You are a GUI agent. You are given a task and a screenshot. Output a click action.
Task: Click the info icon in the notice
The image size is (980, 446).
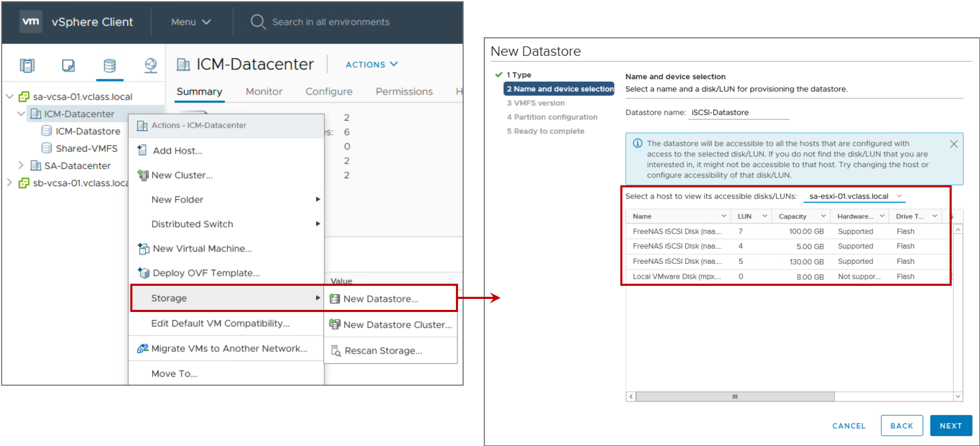tap(638, 143)
